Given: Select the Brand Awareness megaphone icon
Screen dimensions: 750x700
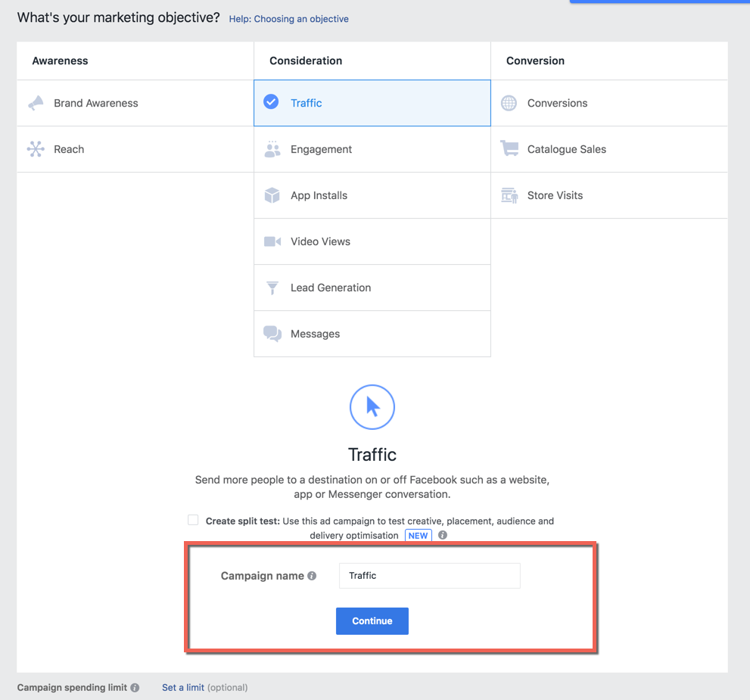Looking at the screenshot, I should coord(36,103).
